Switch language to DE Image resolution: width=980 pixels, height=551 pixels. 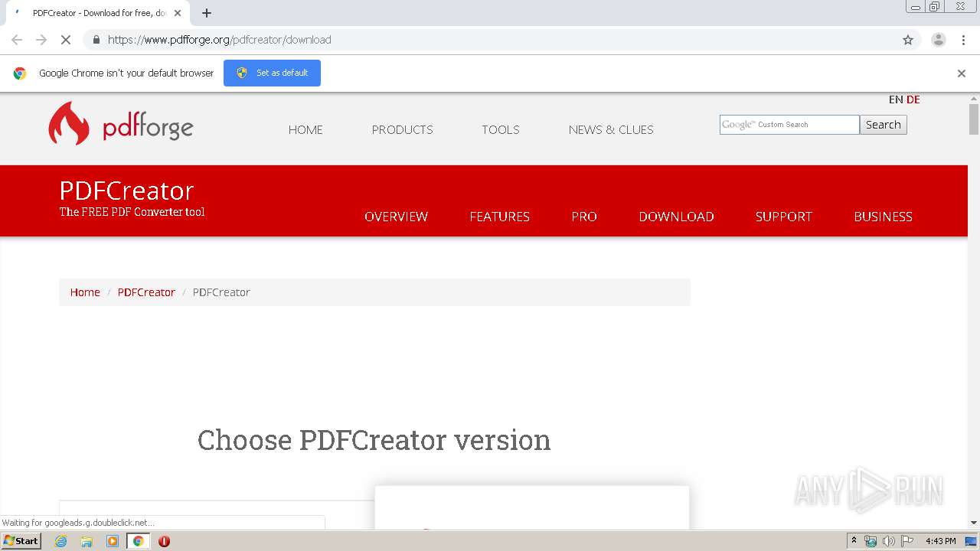tap(913, 99)
